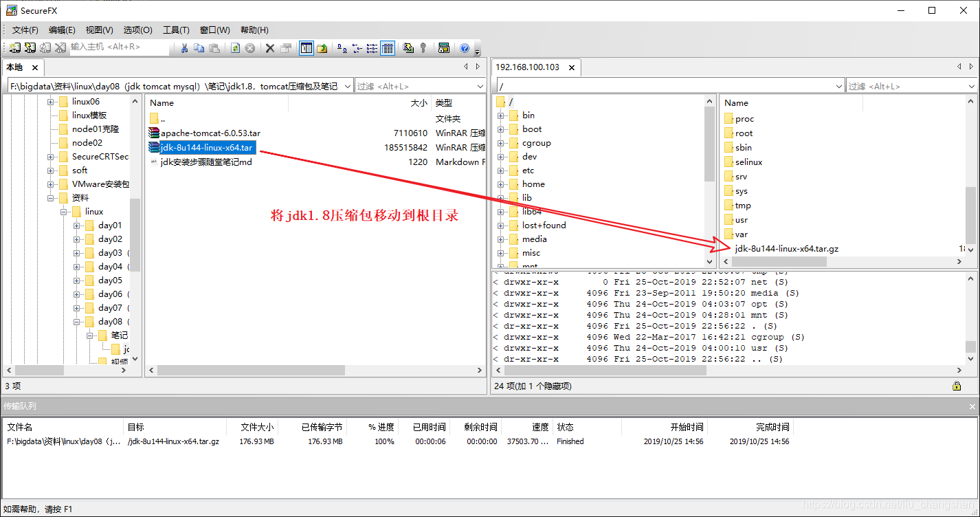Click the public key tool icon
Image resolution: width=980 pixels, height=517 pixels.
coord(423,48)
